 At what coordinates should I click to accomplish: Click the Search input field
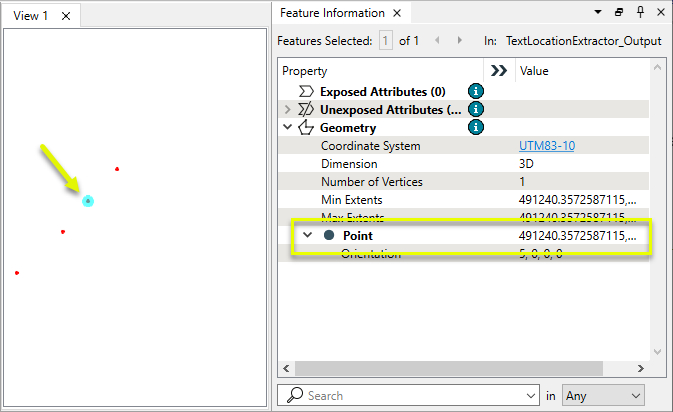(x=410, y=395)
